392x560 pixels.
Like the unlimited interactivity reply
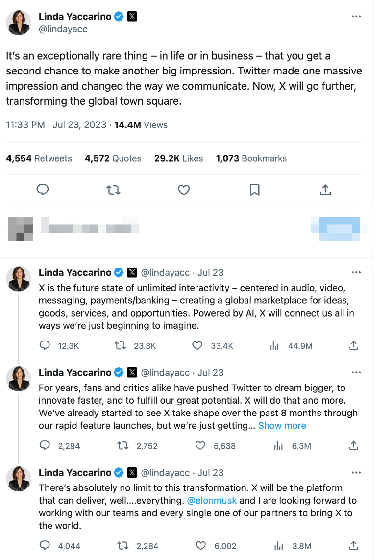[197, 346]
